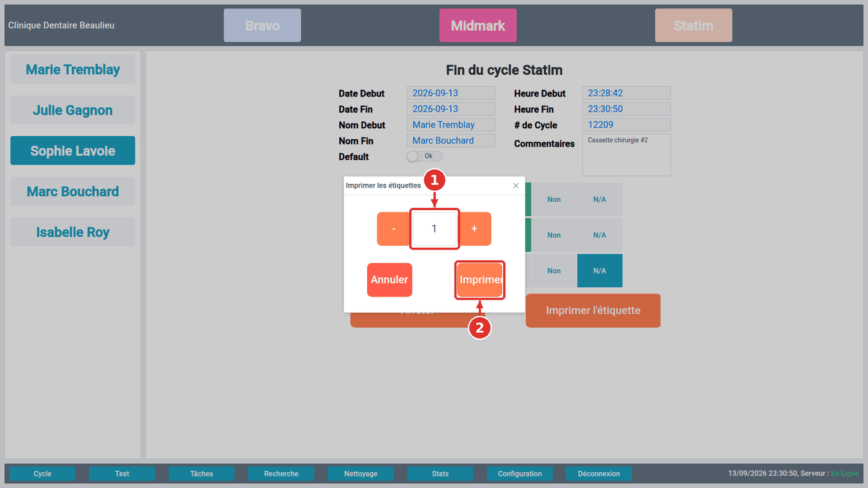The width and height of the screenshot is (868, 488).
Task: Click the label quantity field showing 1
Action: (434, 229)
